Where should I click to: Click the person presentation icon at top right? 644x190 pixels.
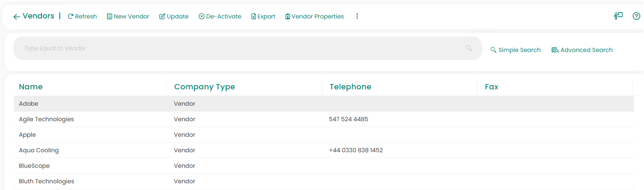tap(618, 16)
